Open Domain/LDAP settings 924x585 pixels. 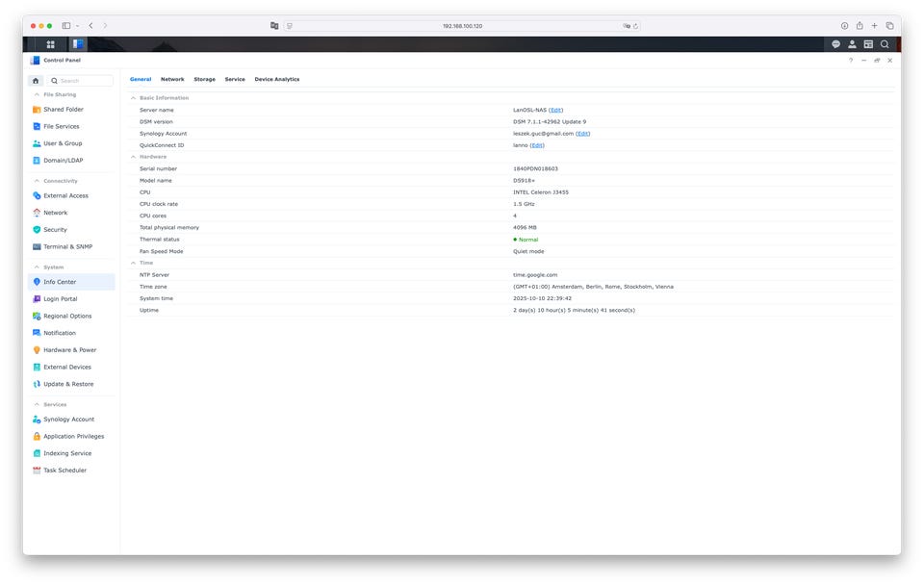point(71,161)
